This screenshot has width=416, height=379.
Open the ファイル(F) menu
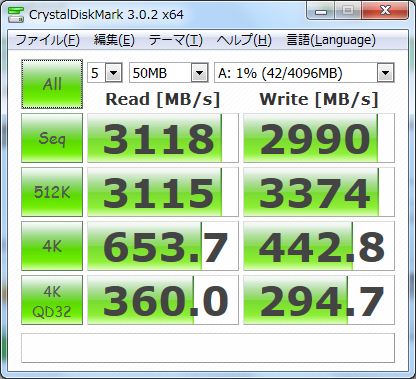click(x=48, y=40)
